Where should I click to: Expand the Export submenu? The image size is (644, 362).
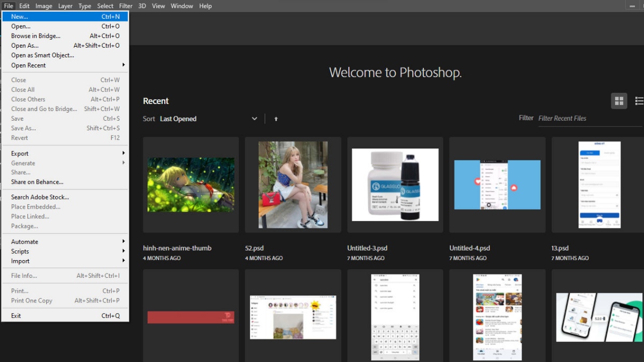pos(64,153)
